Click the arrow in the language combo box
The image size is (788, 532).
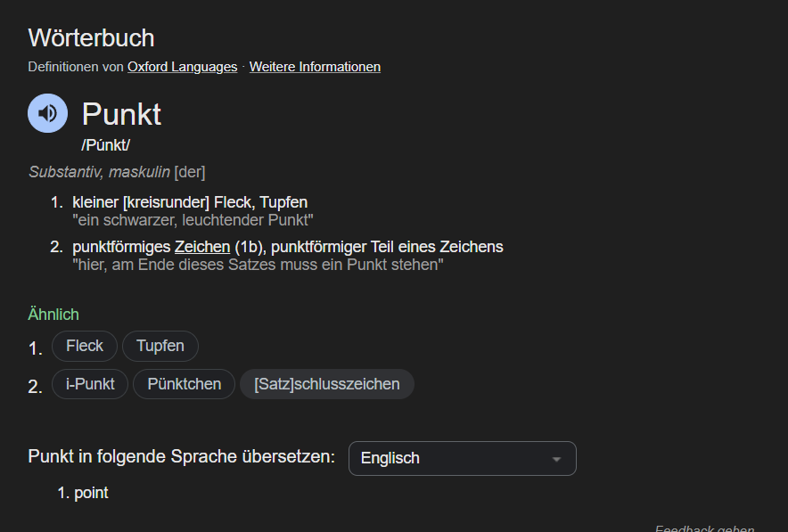coord(556,459)
